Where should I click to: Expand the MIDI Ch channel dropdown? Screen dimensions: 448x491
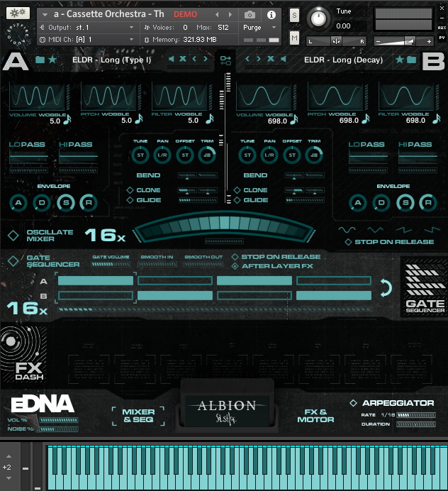(x=132, y=40)
